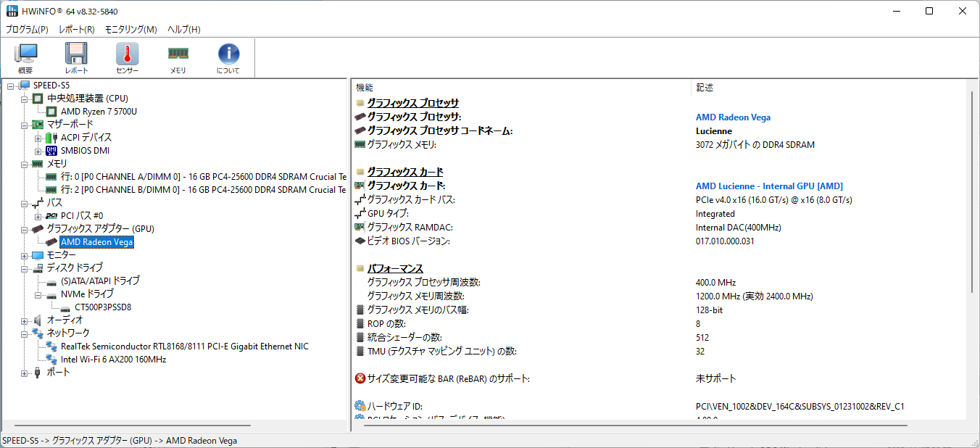Open the プログラム(P) menu
The width and height of the screenshot is (980, 448).
(27, 30)
